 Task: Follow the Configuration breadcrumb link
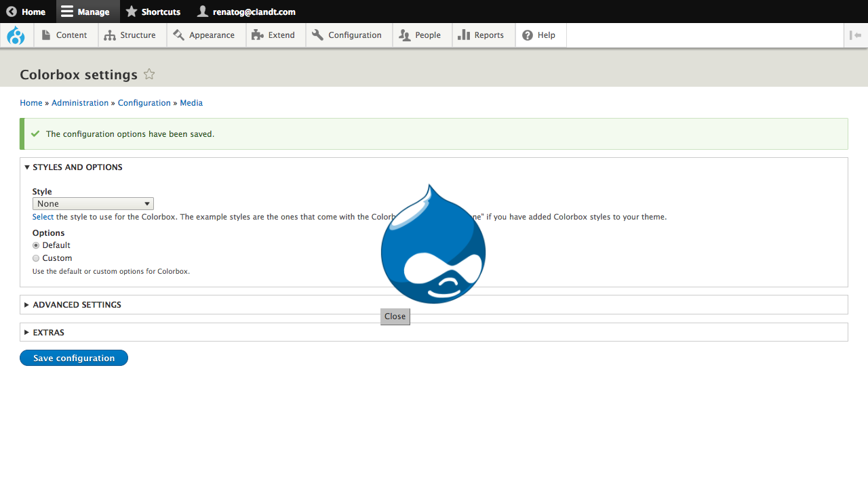144,103
